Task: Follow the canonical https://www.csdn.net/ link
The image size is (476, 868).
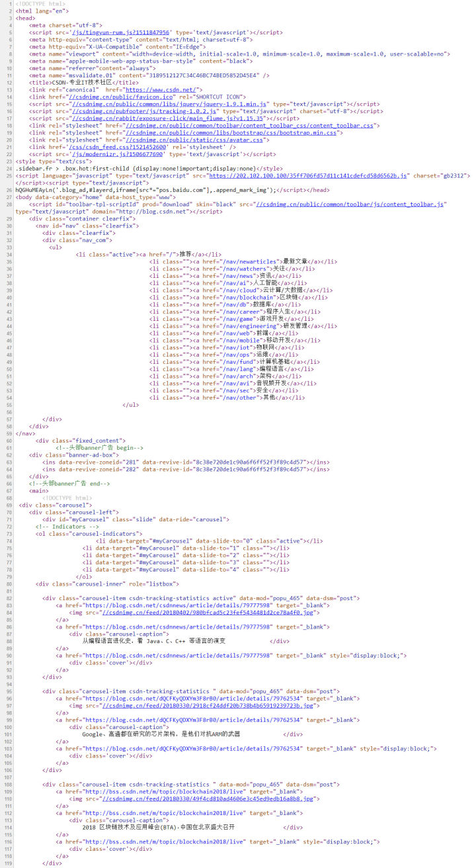Action: tap(162, 89)
